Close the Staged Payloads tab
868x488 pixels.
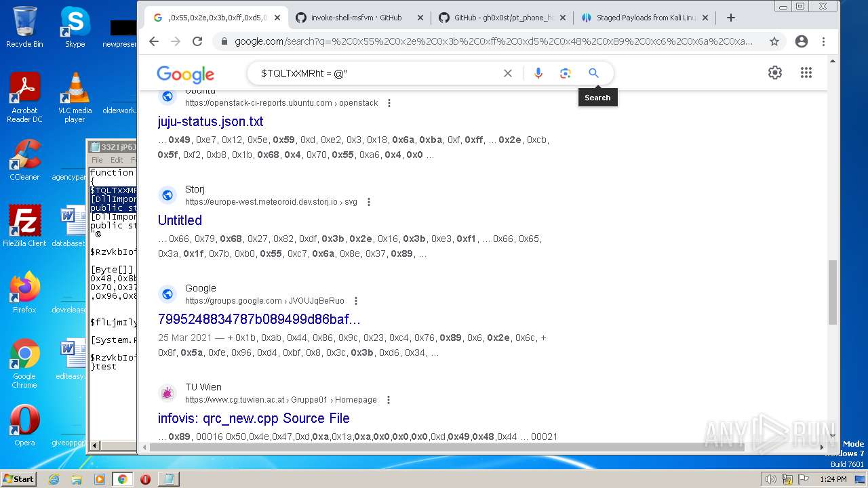[x=705, y=18]
